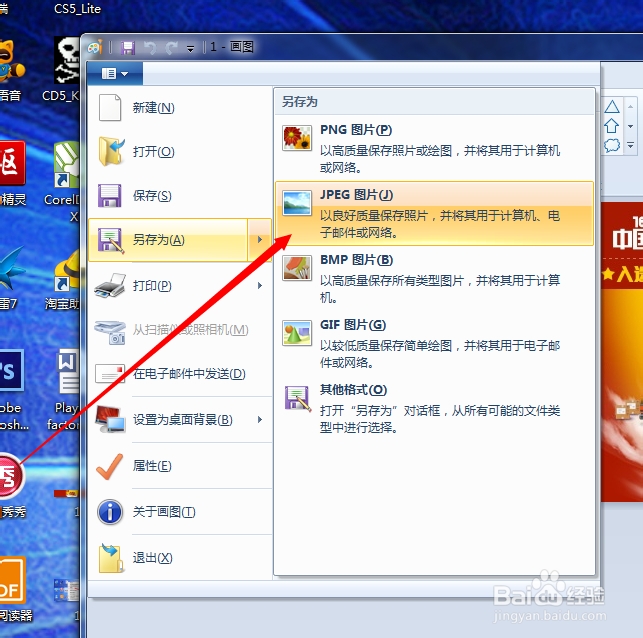Expand the shapes gallery more button
Screen dimensions: 643x638
click(x=630, y=145)
